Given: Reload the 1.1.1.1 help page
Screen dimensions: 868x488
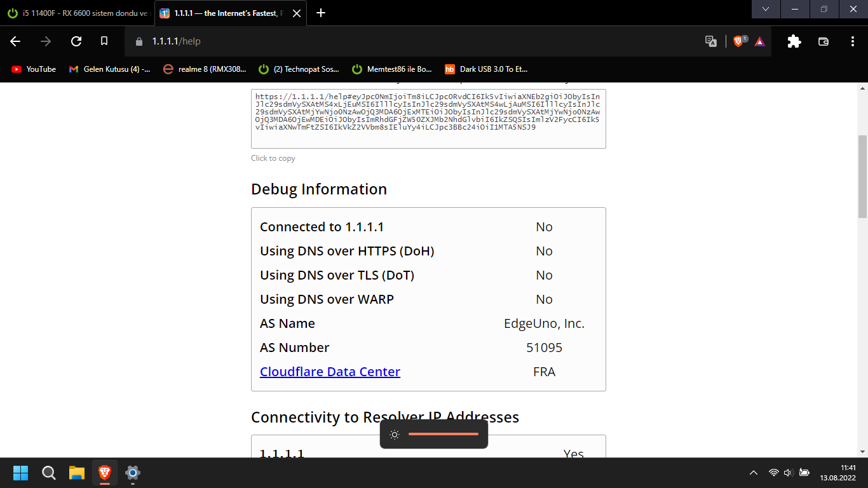Looking at the screenshot, I should [76, 41].
